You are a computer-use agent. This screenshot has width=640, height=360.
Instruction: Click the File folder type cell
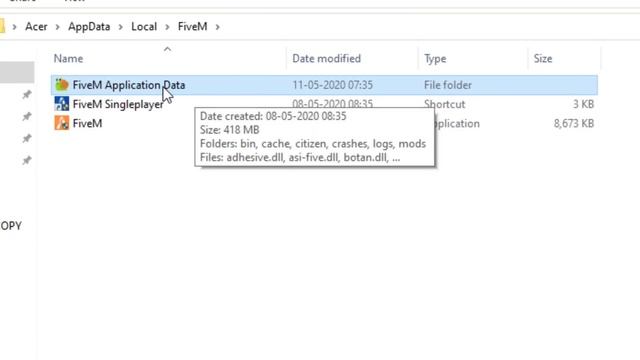point(448,85)
